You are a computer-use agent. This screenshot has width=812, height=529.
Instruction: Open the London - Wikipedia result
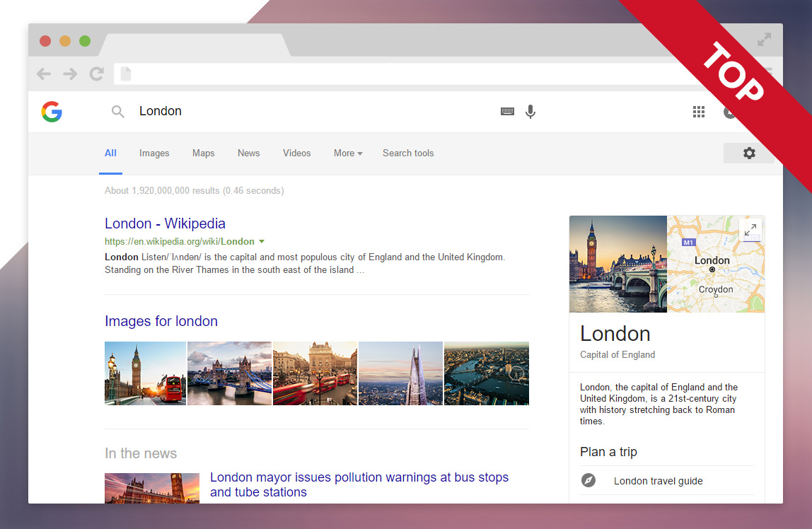[x=166, y=223]
